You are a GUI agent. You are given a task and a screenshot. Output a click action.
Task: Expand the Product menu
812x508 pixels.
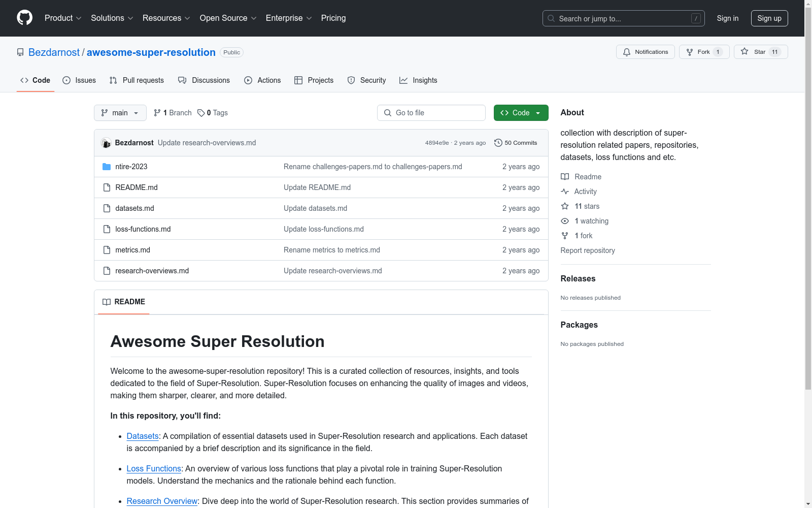[63, 18]
